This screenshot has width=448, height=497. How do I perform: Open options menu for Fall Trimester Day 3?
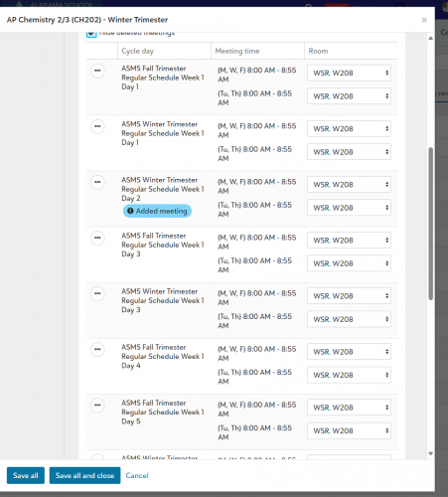(97, 238)
